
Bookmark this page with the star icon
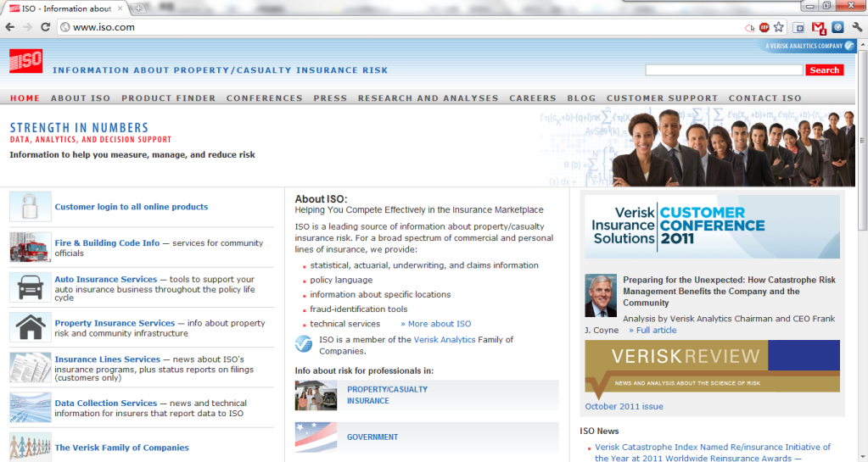click(x=779, y=27)
